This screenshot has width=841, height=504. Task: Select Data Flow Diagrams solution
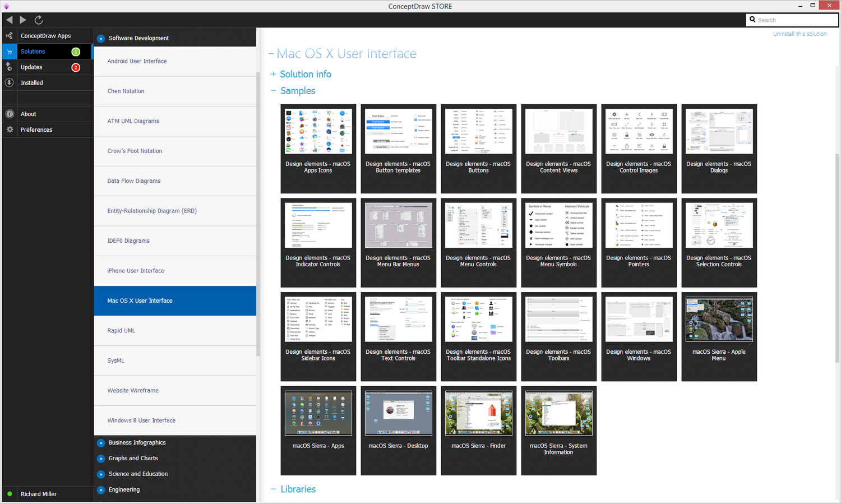click(x=175, y=181)
